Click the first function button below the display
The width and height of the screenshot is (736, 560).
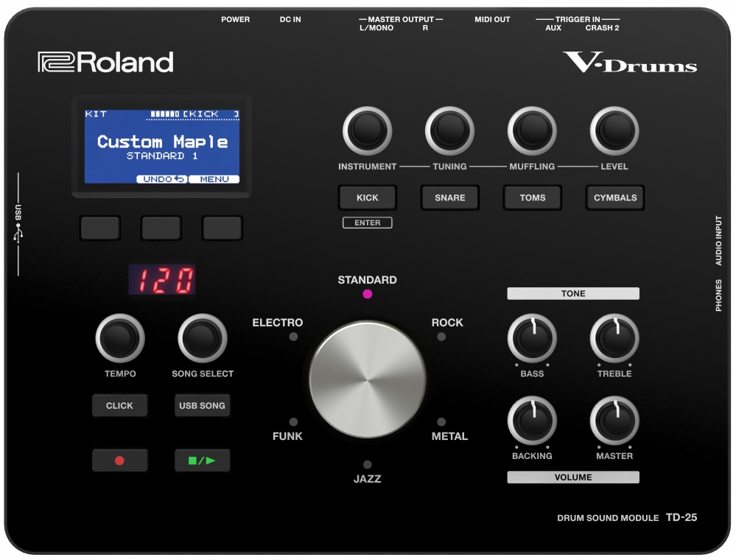click(x=100, y=228)
